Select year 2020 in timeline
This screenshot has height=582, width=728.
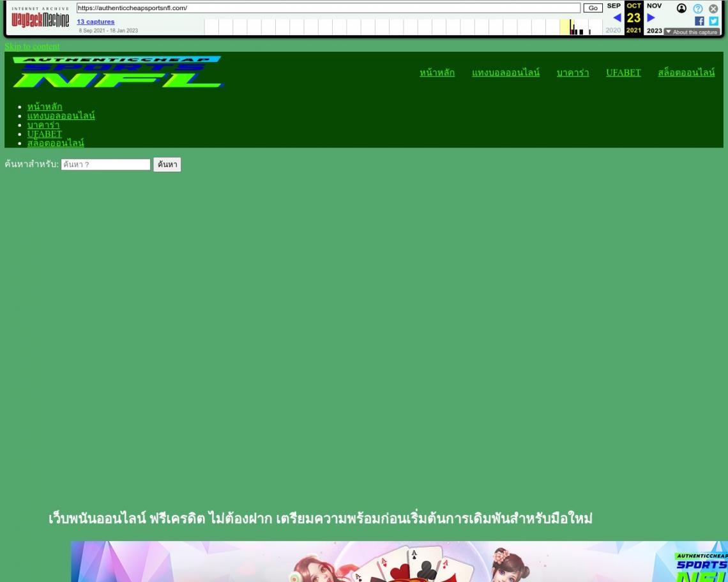pyautogui.click(x=613, y=30)
